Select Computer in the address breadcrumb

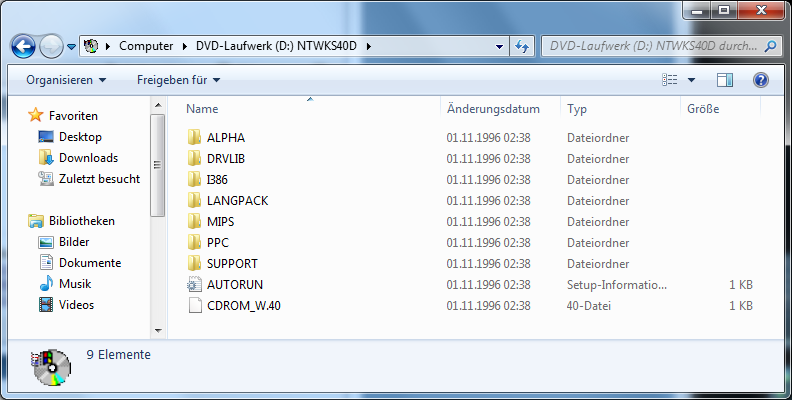pos(146,46)
